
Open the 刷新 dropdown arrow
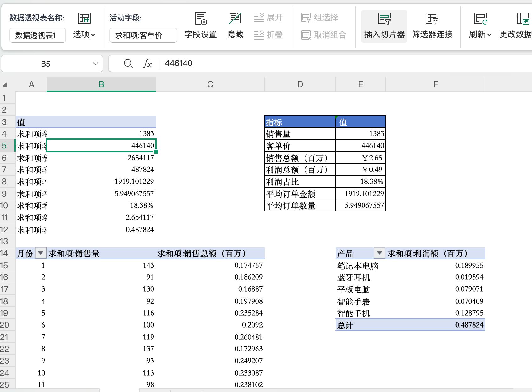pyautogui.click(x=489, y=35)
